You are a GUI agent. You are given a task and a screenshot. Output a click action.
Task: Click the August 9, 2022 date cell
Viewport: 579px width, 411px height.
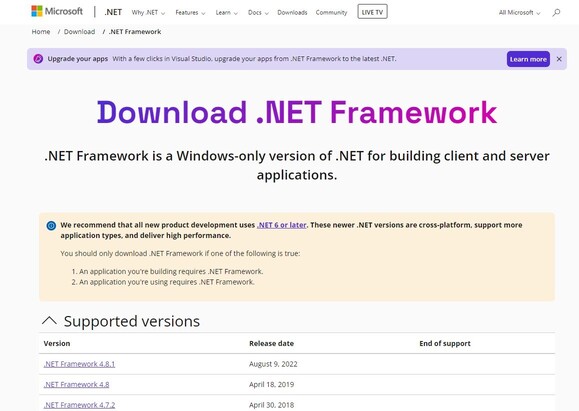pyautogui.click(x=273, y=364)
